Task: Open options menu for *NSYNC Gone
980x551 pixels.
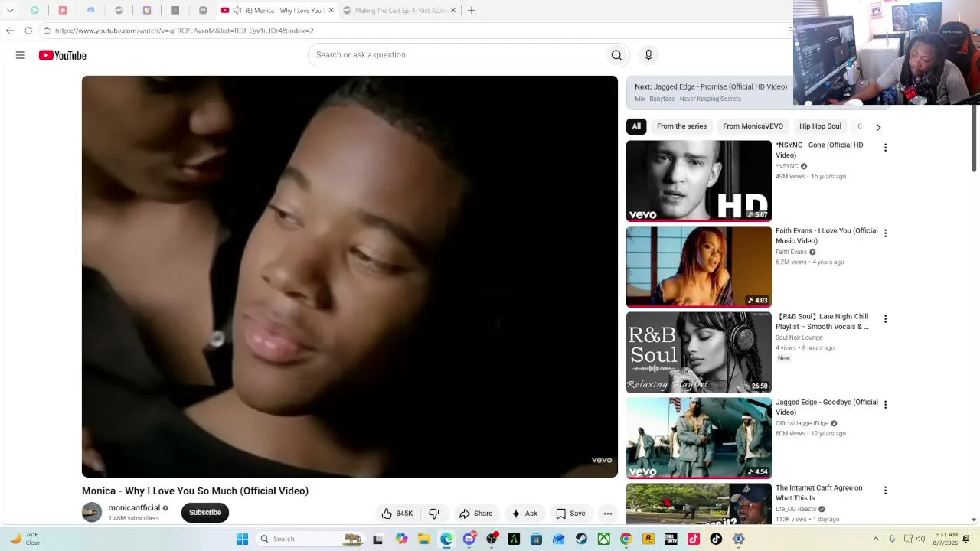Action: (885, 148)
